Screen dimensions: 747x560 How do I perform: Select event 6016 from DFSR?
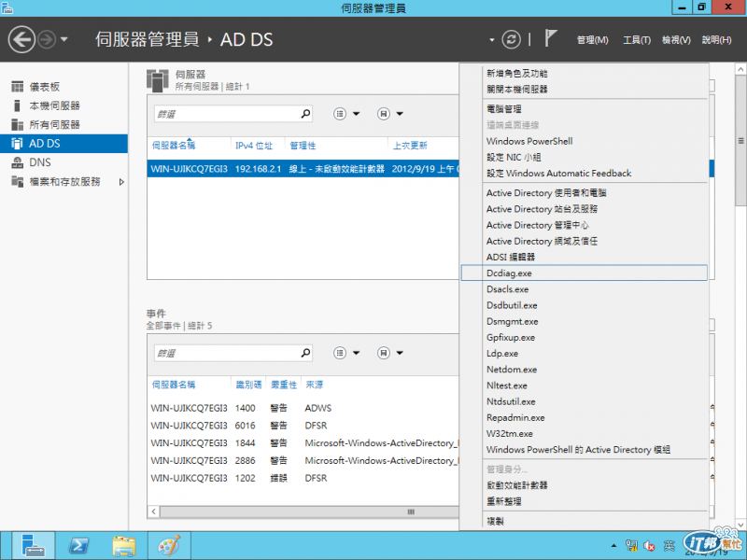[x=303, y=426]
